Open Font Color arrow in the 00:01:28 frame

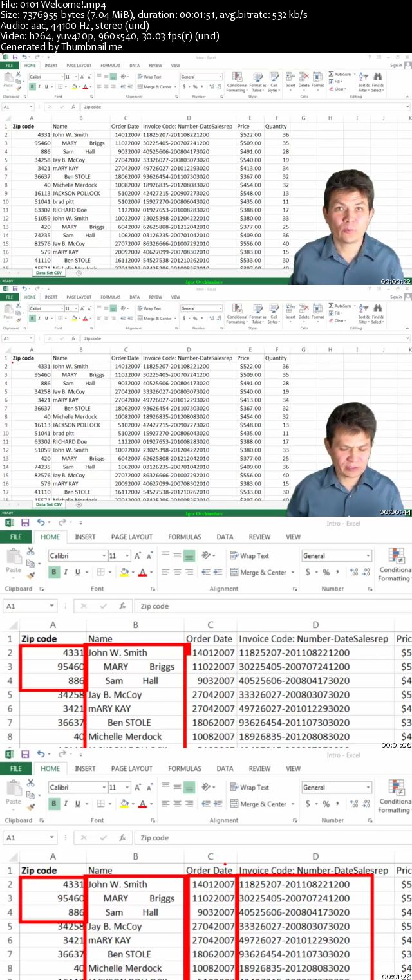point(152,804)
